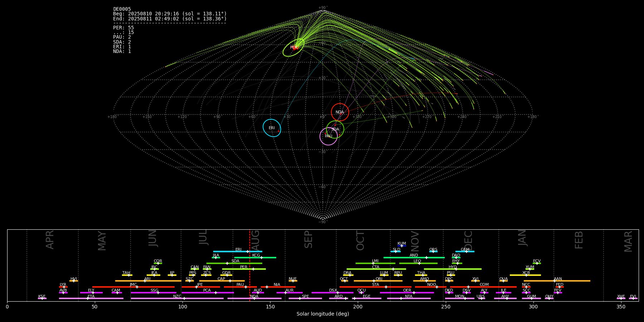644x322 pixels.
Task: Select the 'SDA: 2' legend entry
Action: click(x=122, y=42)
